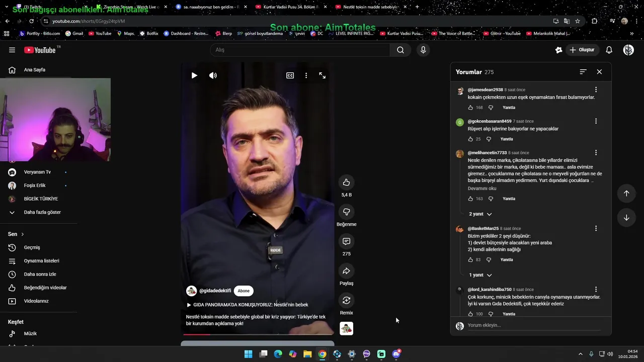Dislike gokcenbasaran8459's comment
The width and height of the screenshot is (644, 362).
click(489, 139)
